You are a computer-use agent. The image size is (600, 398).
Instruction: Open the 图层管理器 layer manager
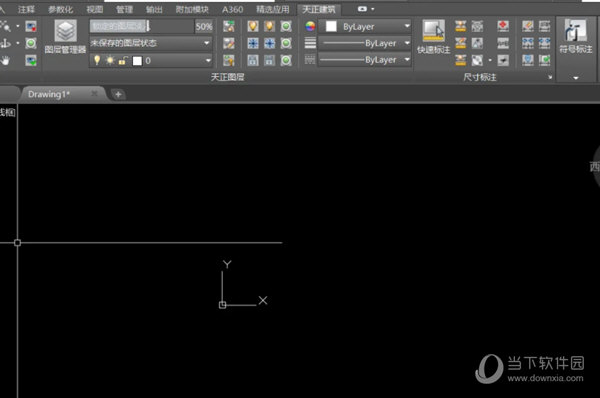[65, 36]
